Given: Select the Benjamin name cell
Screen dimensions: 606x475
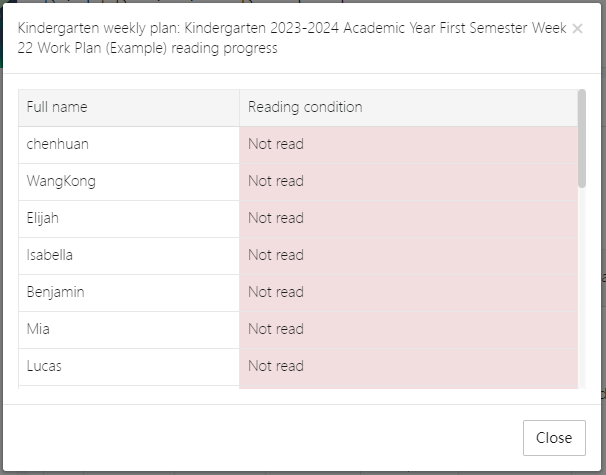Looking at the screenshot, I should tap(129, 292).
